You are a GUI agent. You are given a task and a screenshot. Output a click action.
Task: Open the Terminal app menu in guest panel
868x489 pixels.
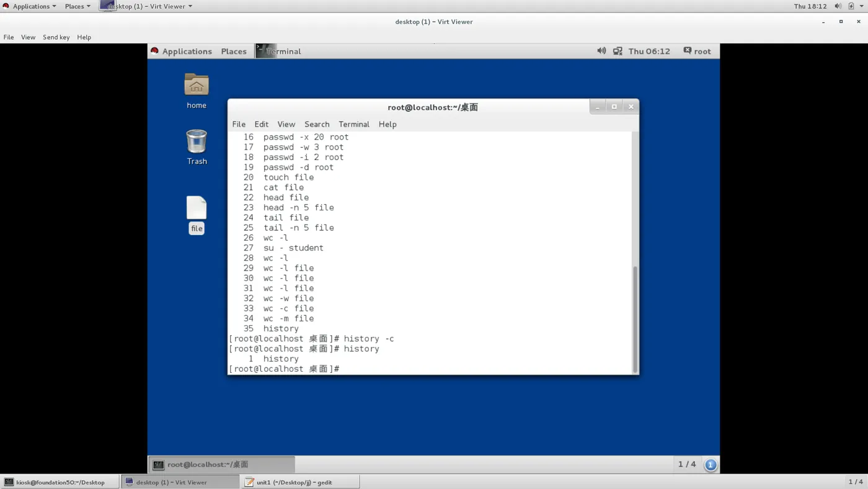click(279, 51)
